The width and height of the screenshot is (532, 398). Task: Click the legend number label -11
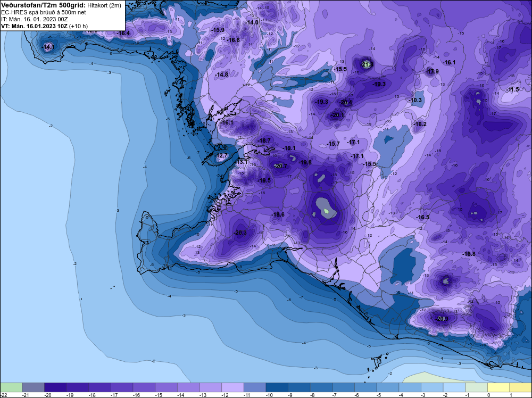click(x=247, y=395)
